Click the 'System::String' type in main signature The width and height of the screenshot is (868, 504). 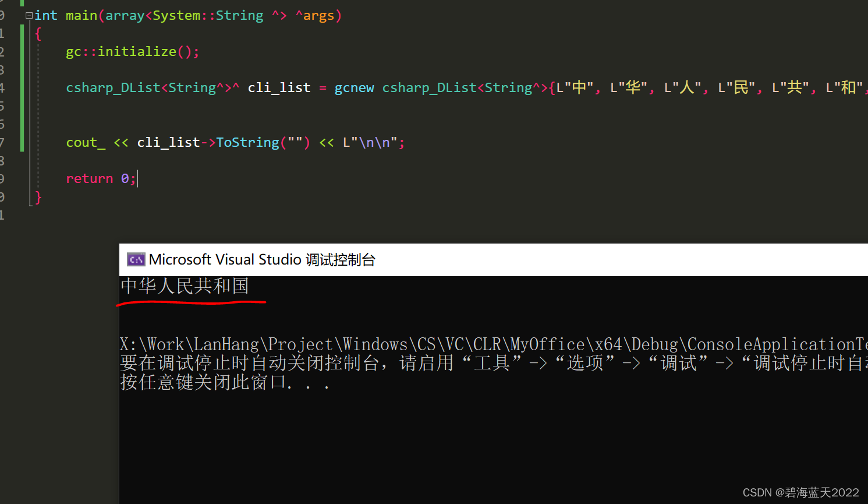point(208,16)
